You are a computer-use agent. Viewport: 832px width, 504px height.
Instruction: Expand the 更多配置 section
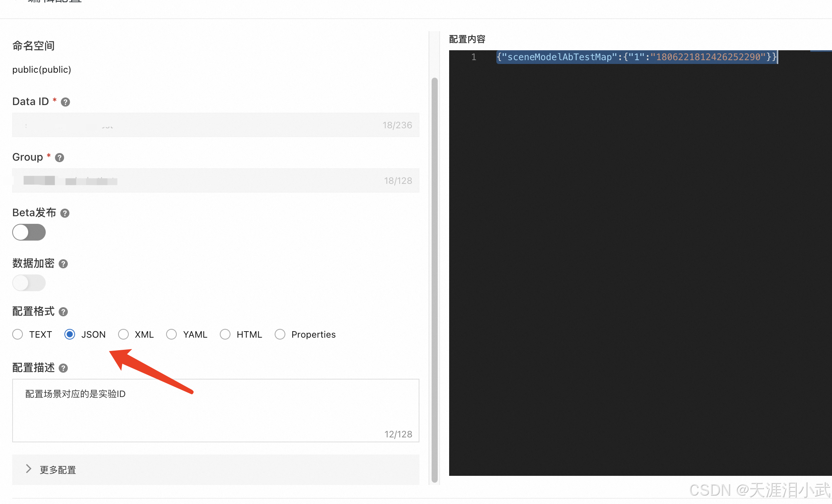[x=57, y=469]
